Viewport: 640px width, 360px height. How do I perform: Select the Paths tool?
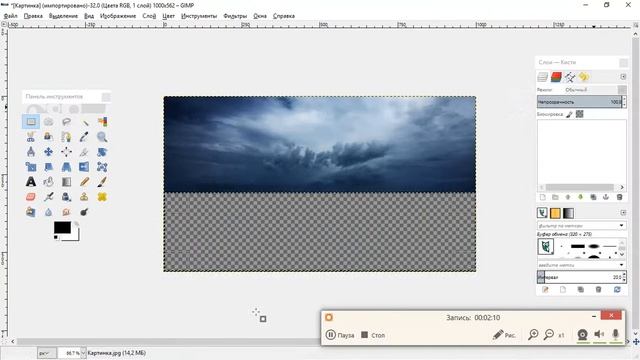[x=66, y=137]
